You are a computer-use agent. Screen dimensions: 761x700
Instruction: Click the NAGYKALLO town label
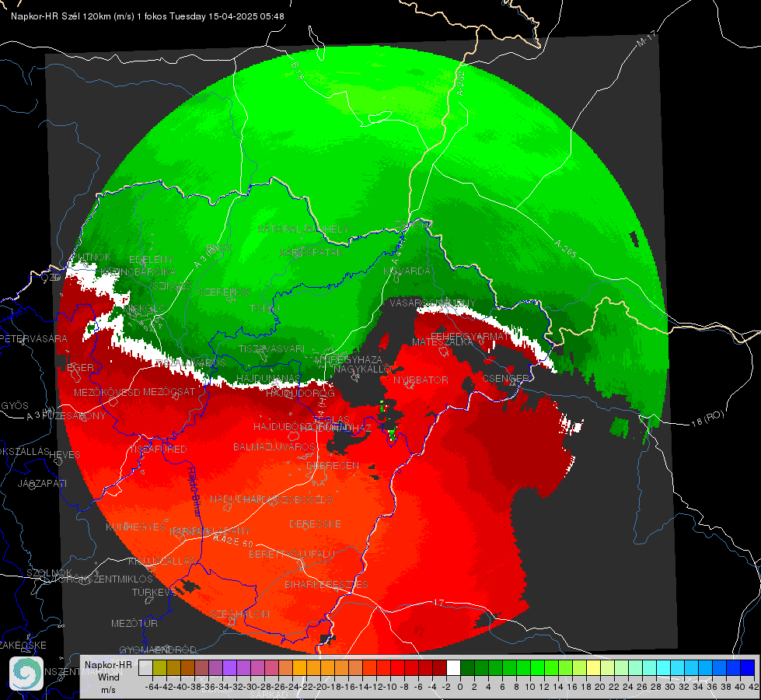362,369
